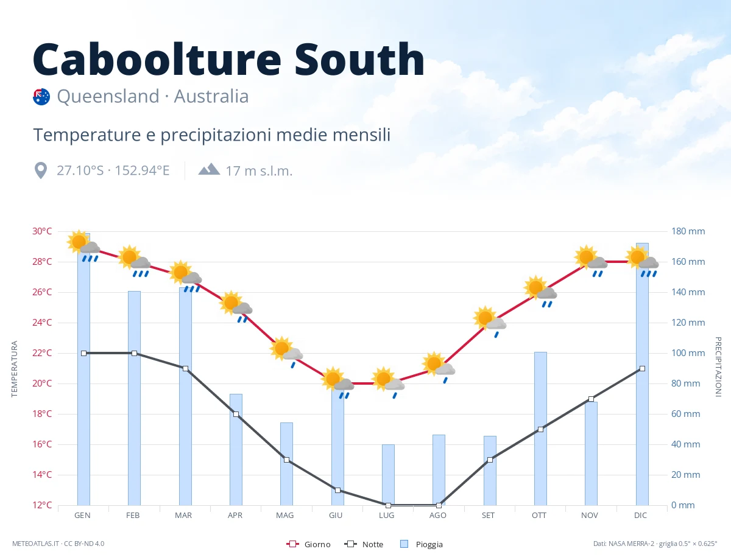Click the TEMPERATURA axis title
Screen dimensions: 731x560
[x=15, y=369]
